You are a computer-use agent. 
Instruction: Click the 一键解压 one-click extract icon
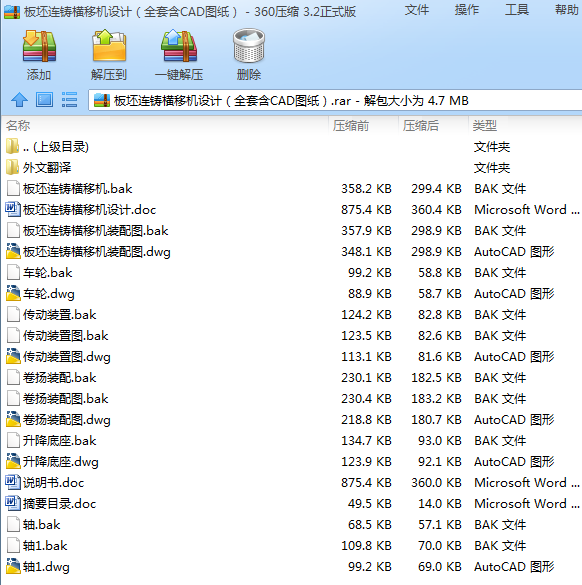(179, 46)
